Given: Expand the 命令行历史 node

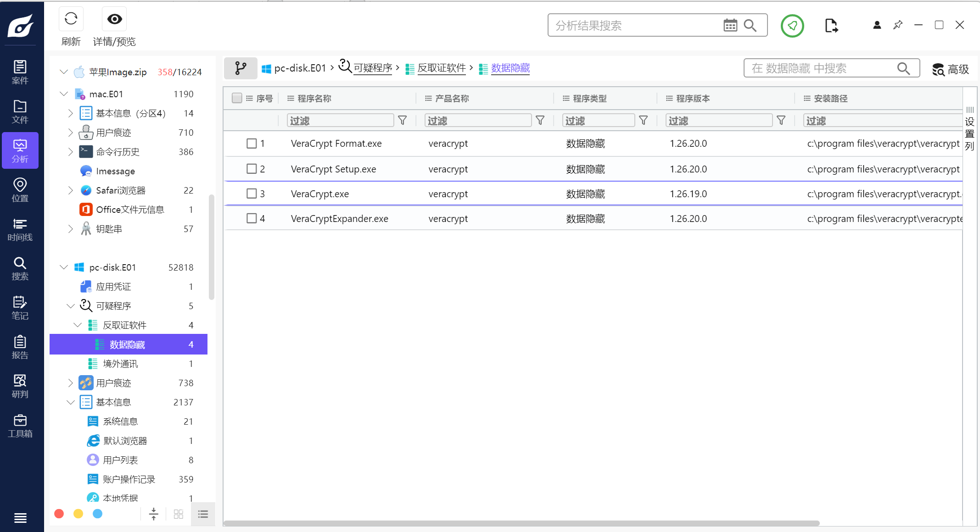Looking at the screenshot, I should pyautogui.click(x=70, y=152).
